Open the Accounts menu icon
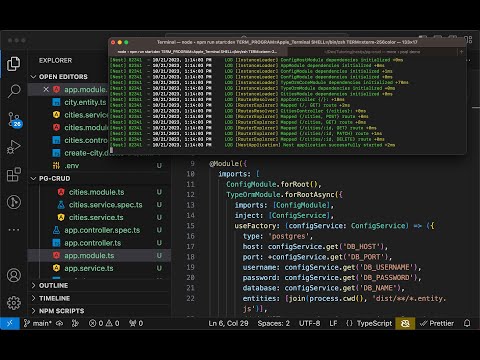This screenshot has width=480, height=360. 14,275
